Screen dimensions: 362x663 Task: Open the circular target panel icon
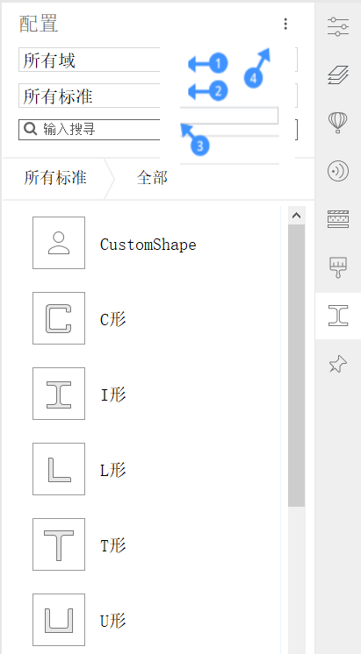pyautogui.click(x=338, y=171)
